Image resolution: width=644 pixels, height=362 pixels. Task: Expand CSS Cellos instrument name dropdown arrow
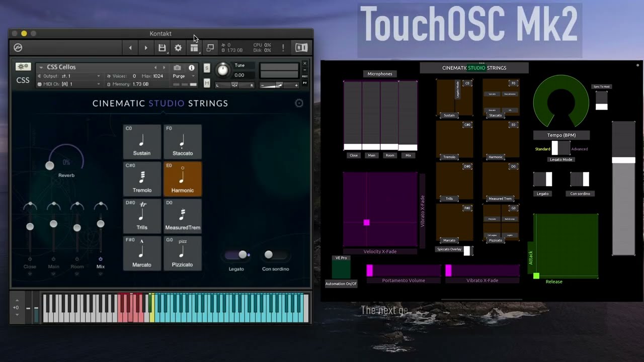click(41, 67)
